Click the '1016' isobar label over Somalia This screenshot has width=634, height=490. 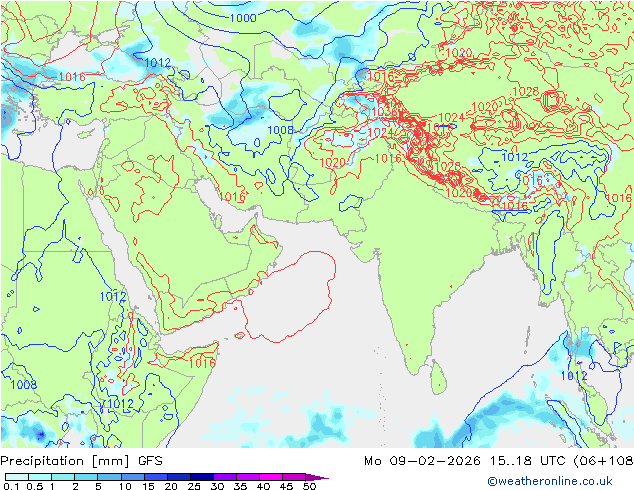click(x=202, y=363)
